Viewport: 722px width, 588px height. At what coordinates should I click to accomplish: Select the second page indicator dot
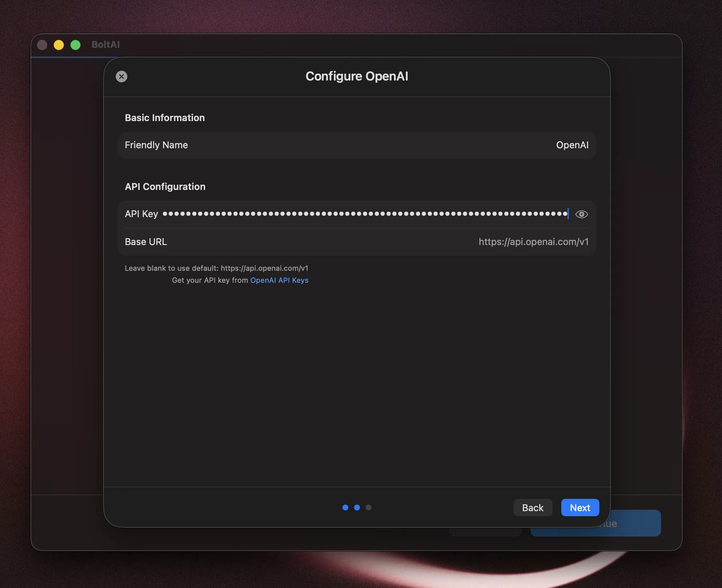[x=357, y=508]
